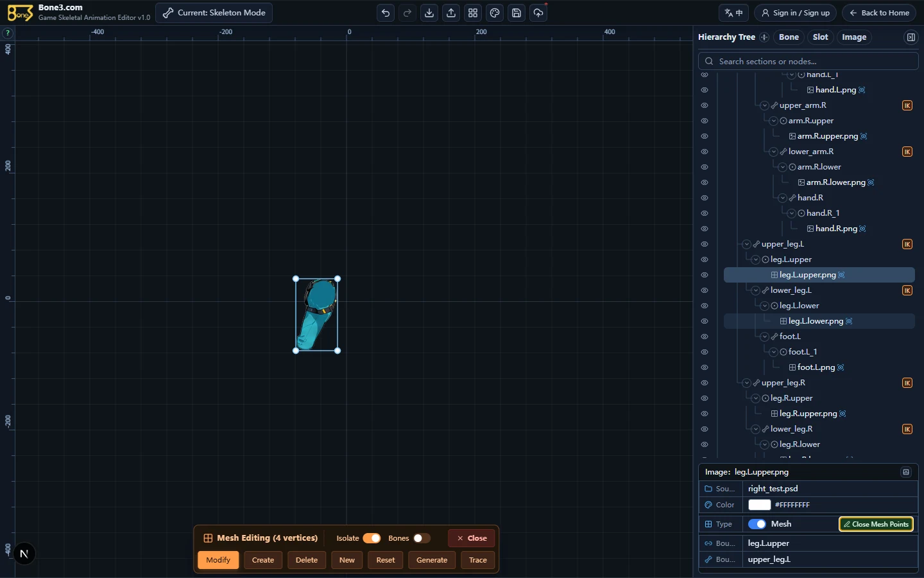Collapse the arm.R.upper slot

[x=774, y=121]
